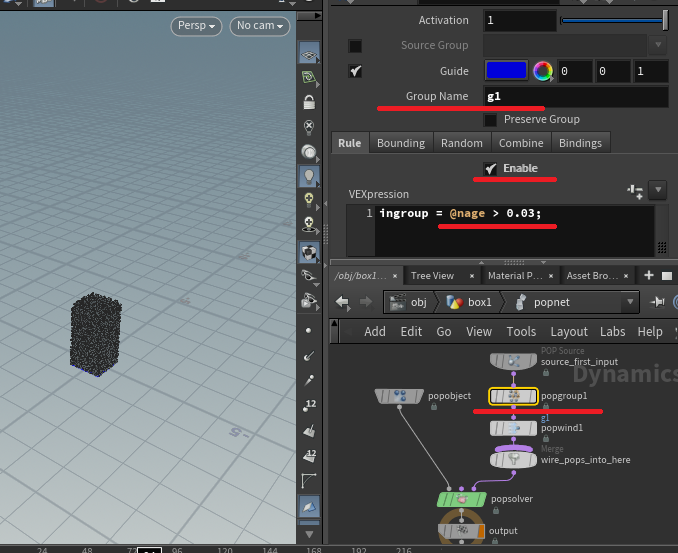Toggle the display primitive hulls icon
Viewport: 678px width, 553px height.
click(309, 480)
